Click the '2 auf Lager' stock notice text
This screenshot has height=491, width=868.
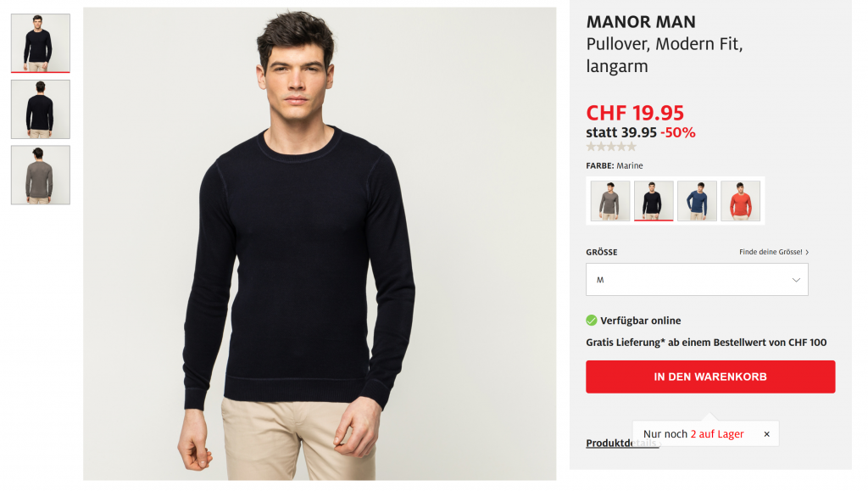click(x=717, y=434)
